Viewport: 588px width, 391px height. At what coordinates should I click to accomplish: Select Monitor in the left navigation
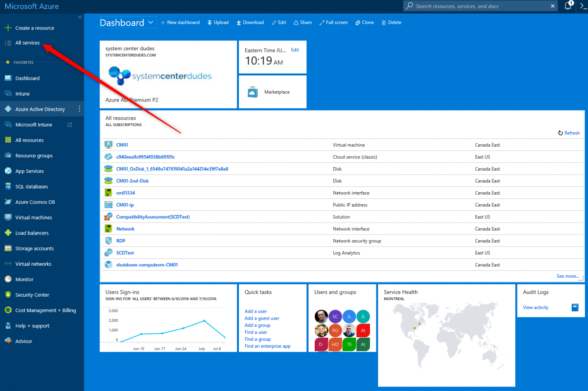pos(26,279)
